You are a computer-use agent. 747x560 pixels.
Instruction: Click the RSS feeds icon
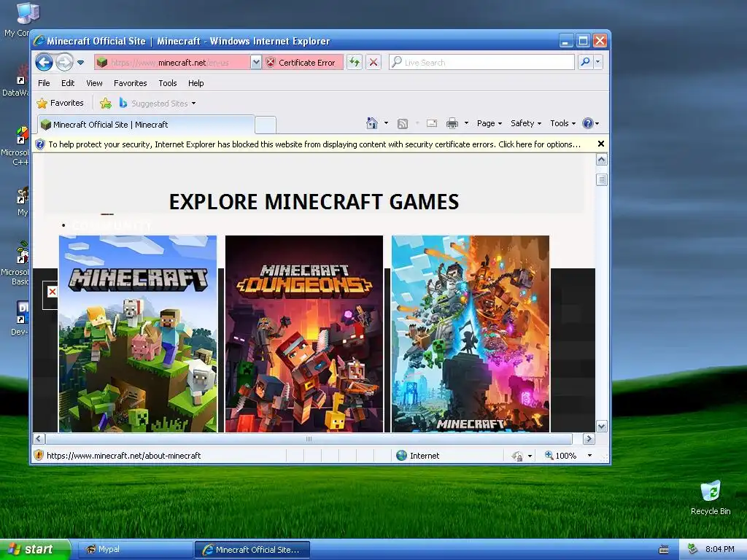tap(403, 124)
